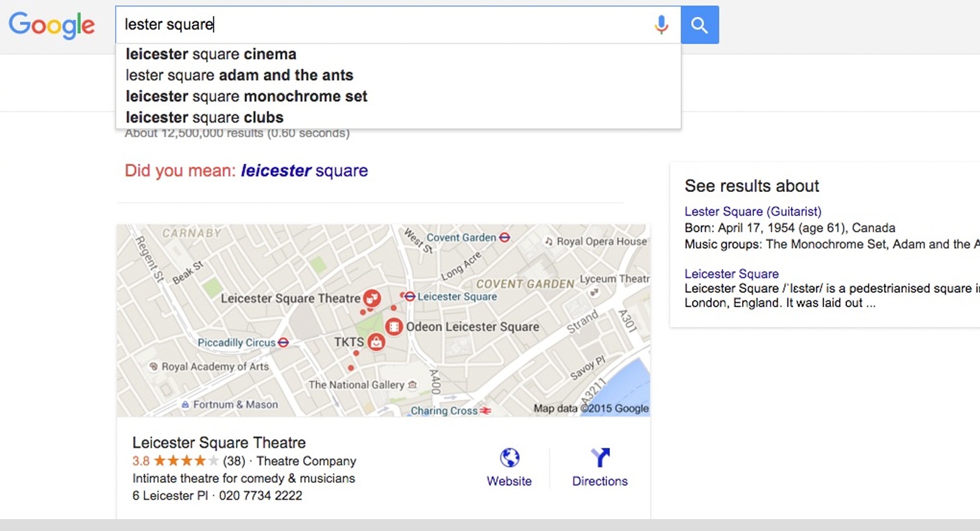The image size is (980, 531).
Task: Click the blue magnifier search button
Action: point(699,25)
